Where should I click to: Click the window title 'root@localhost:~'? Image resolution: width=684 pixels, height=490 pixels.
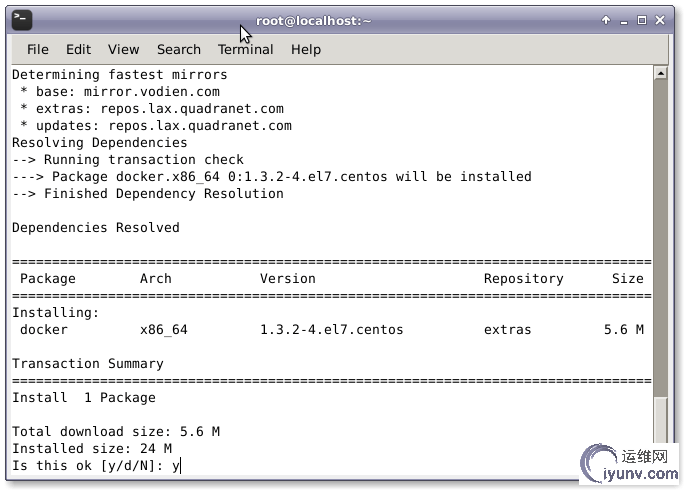click(313, 21)
